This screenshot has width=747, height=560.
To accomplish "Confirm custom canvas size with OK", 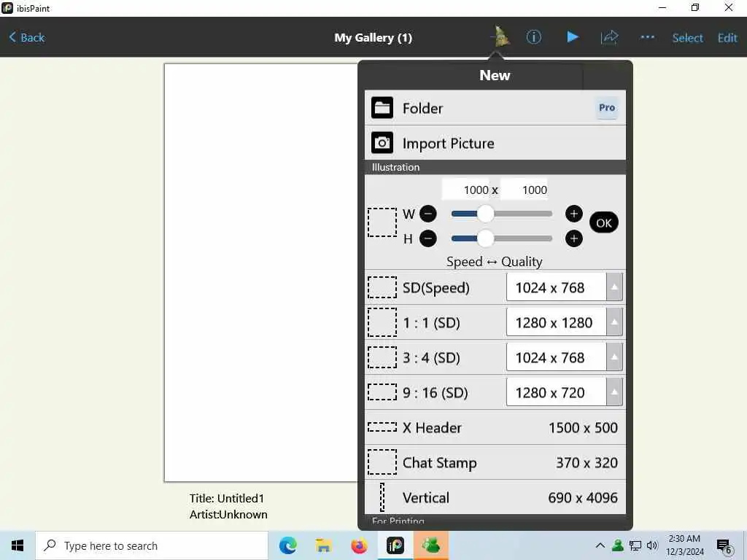I will point(603,223).
